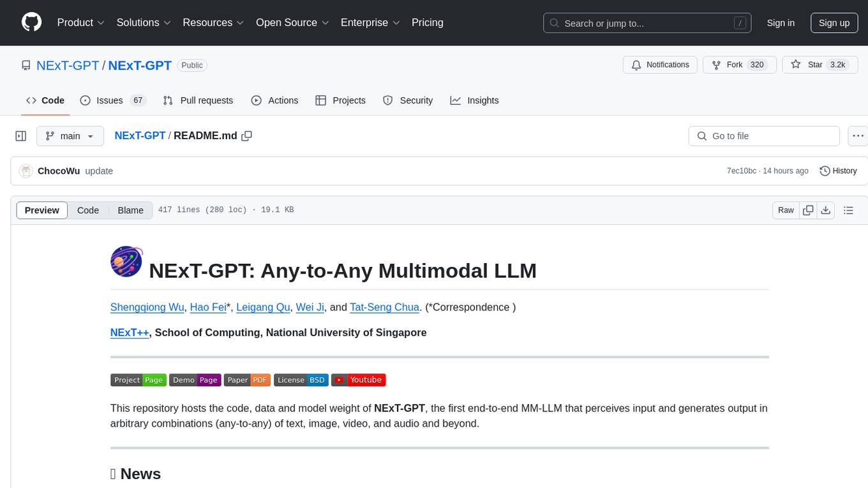Download the raw file
This screenshot has height=488, width=868.
click(x=826, y=210)
